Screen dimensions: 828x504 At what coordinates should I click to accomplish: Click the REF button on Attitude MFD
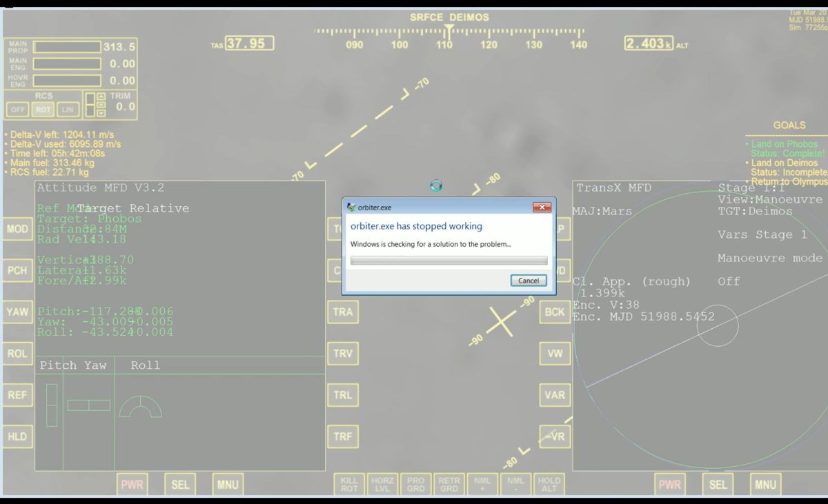tap(17, 395)
